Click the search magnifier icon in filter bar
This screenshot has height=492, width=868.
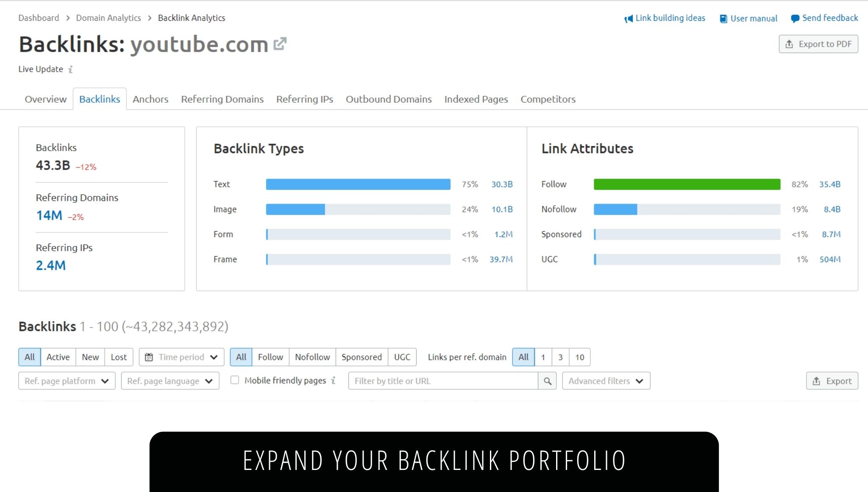547,380
